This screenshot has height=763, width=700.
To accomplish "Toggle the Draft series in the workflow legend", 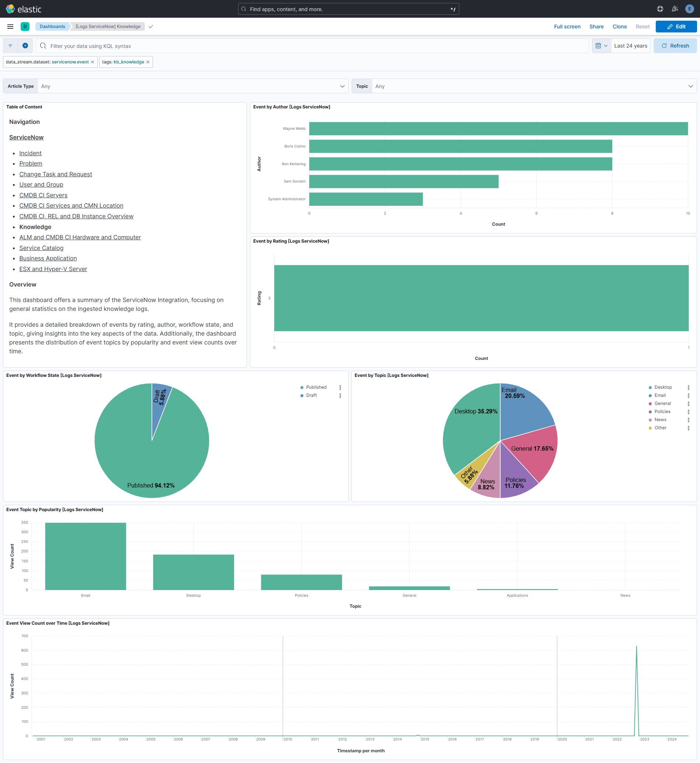I will (311, 395).
